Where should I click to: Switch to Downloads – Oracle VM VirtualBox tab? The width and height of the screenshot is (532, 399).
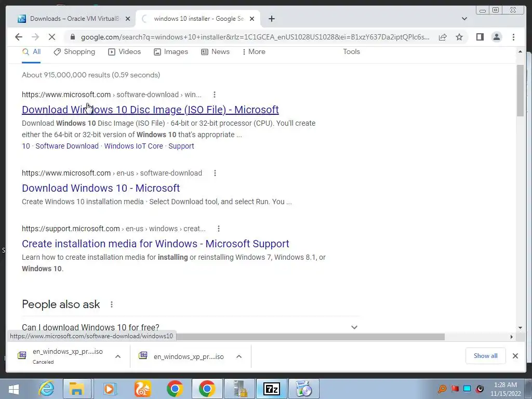(x=74, y=19)
